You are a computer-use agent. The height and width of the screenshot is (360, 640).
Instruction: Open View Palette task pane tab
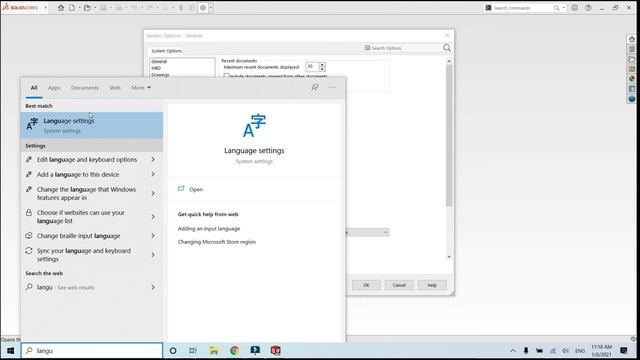pos(632,69)
